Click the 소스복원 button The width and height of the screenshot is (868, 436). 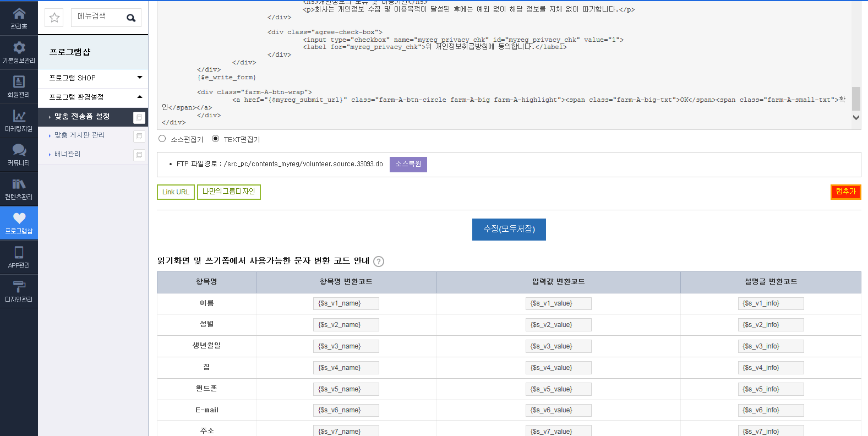[x=408, y=165]
